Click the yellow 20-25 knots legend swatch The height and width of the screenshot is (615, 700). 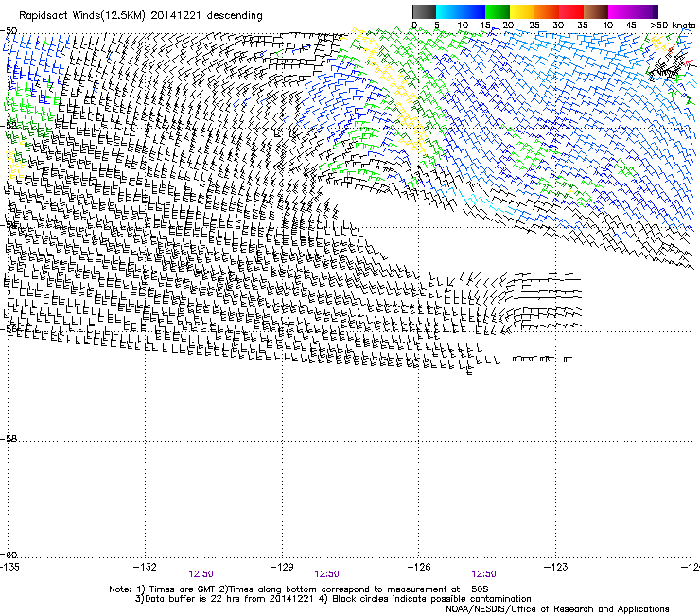[x=522, y=11]
